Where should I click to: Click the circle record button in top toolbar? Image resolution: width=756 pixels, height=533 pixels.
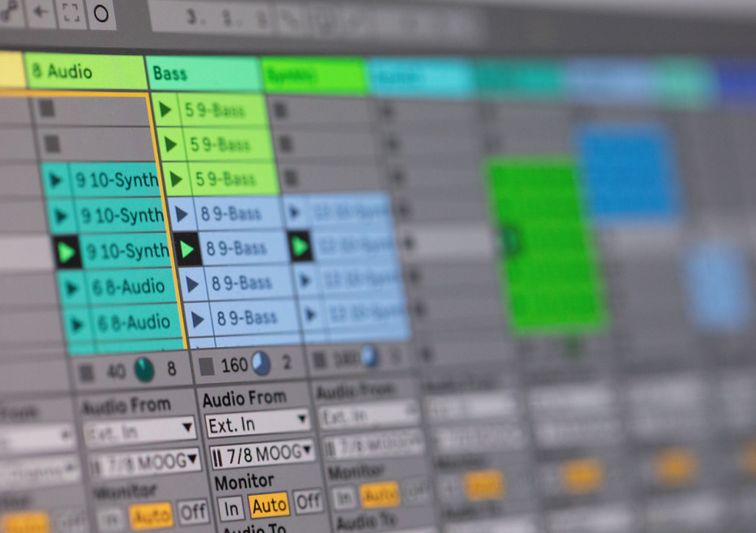[101, 13]
